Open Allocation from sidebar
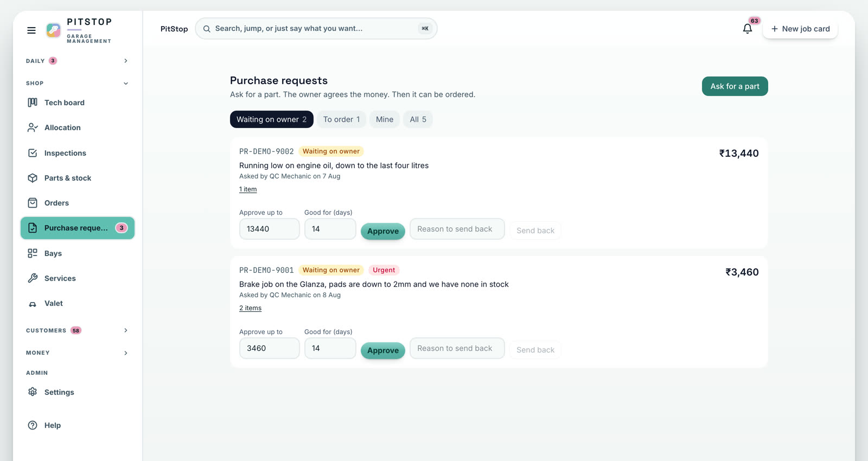This screenshot has height=461, width=868. tap(78, 127)
